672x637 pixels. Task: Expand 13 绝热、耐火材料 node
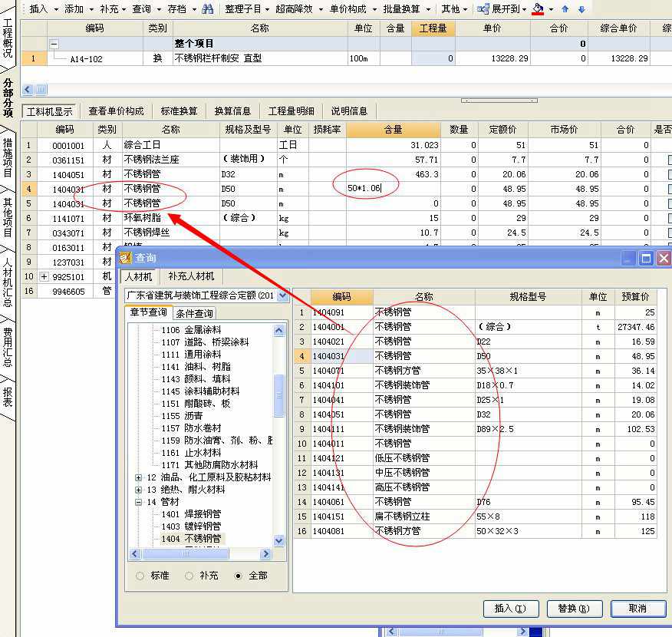point(138,490)
